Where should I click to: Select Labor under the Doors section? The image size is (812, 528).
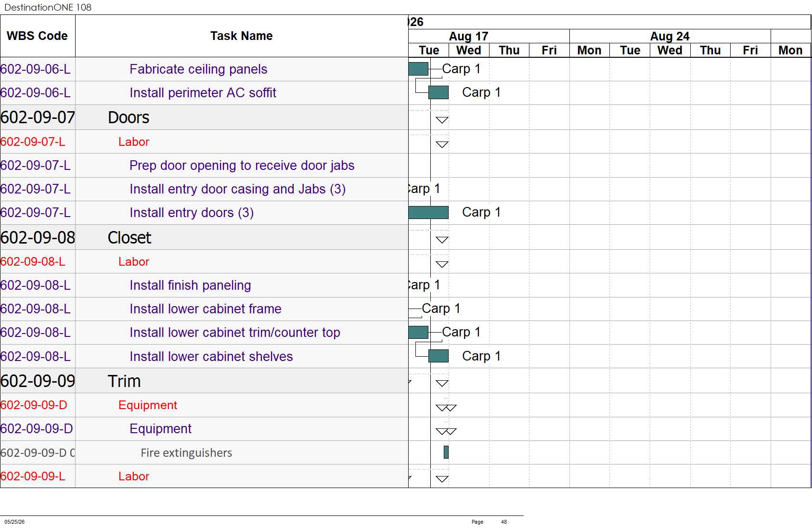(134, 142)
